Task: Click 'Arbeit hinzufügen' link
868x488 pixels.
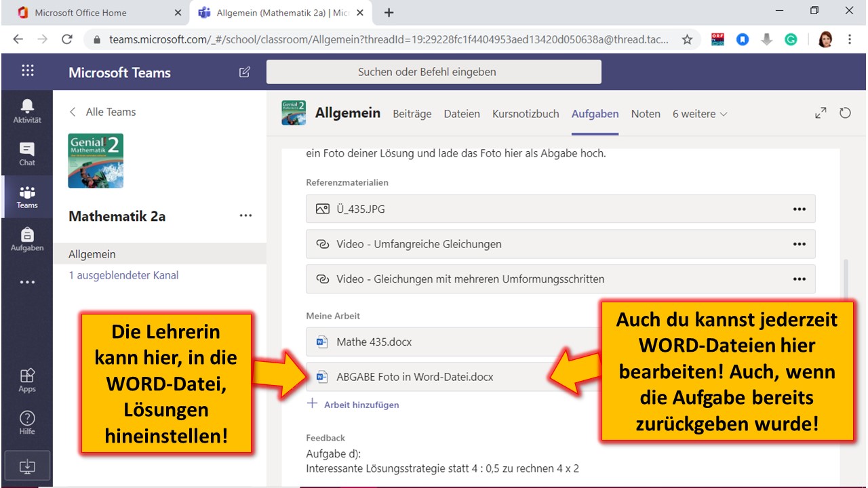Action: [x=361, y=405]
